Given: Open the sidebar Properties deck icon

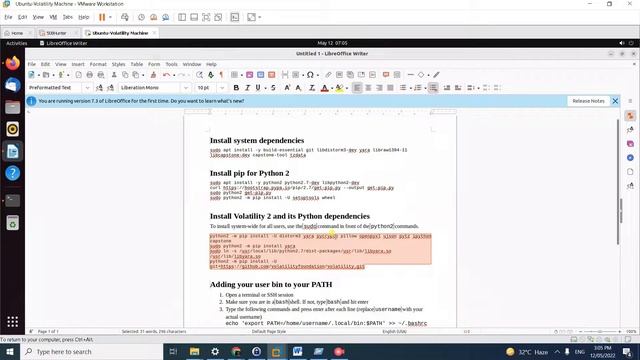Looking at the screenshot, I should coord(630,116).
